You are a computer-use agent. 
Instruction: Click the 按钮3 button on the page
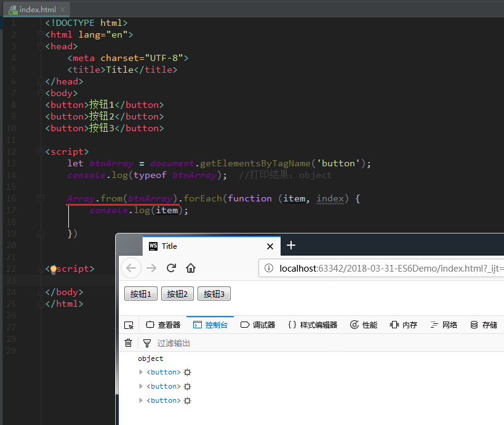tap(214, 294)
